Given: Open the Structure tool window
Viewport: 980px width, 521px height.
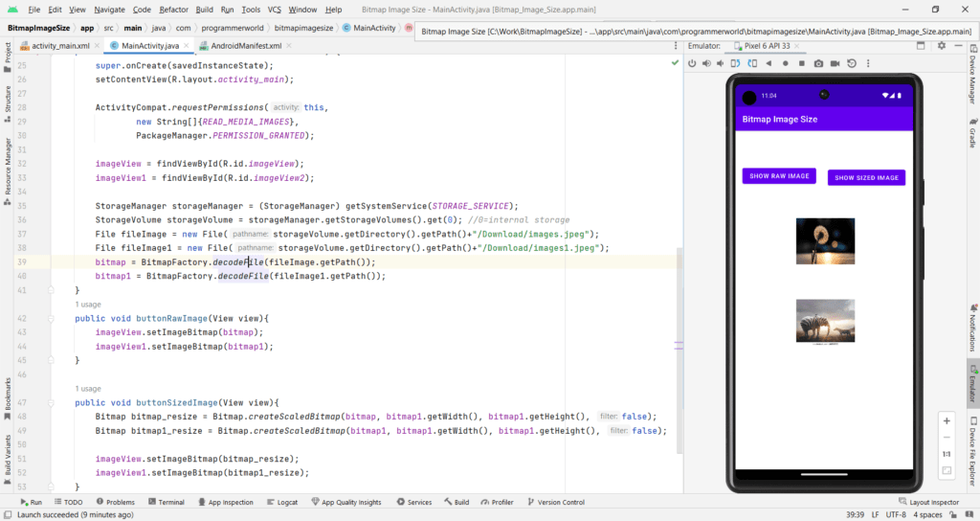Looking at the screenshot, I should coord(8,103).
